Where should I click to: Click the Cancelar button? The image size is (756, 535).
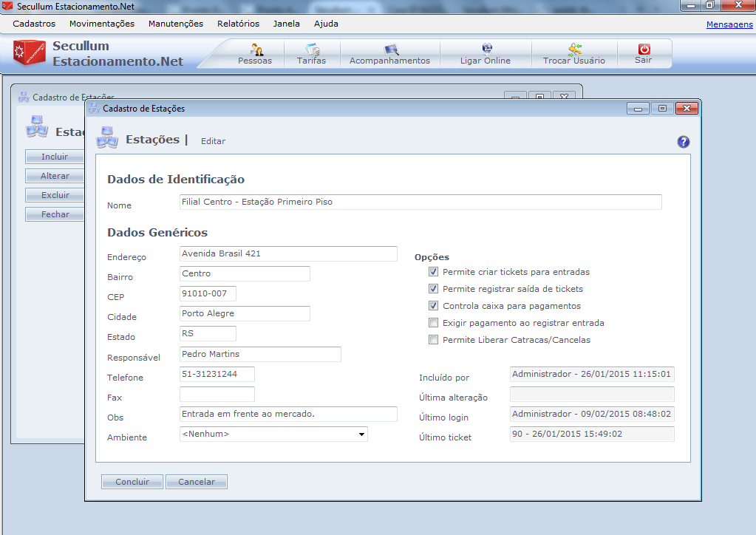click(196, 482)
